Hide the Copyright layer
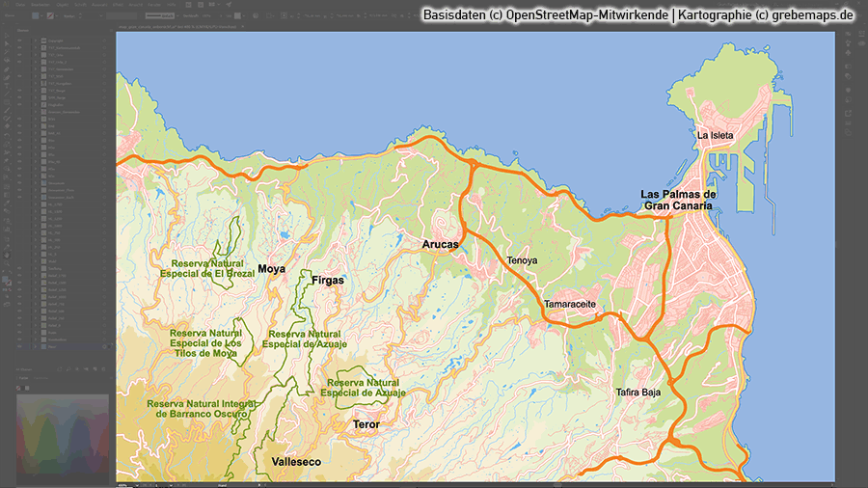This screenshot has height=488, width=868. 18,41
